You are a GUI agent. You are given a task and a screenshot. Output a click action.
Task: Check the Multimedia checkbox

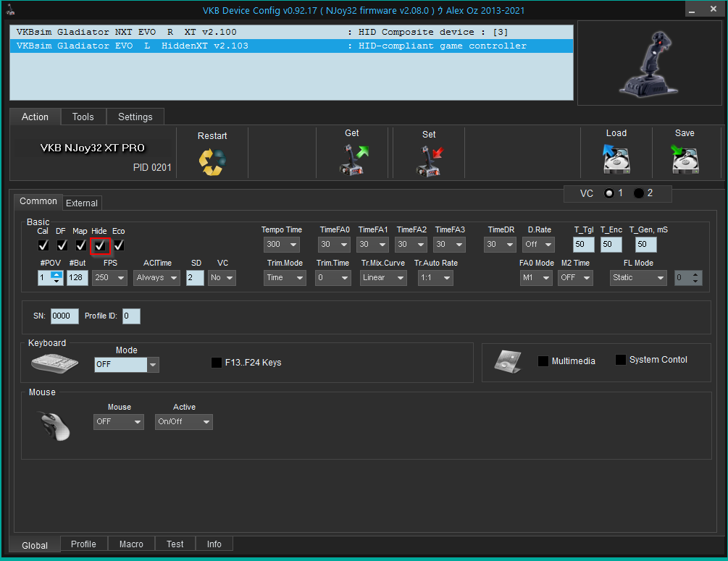coord(543,361)
